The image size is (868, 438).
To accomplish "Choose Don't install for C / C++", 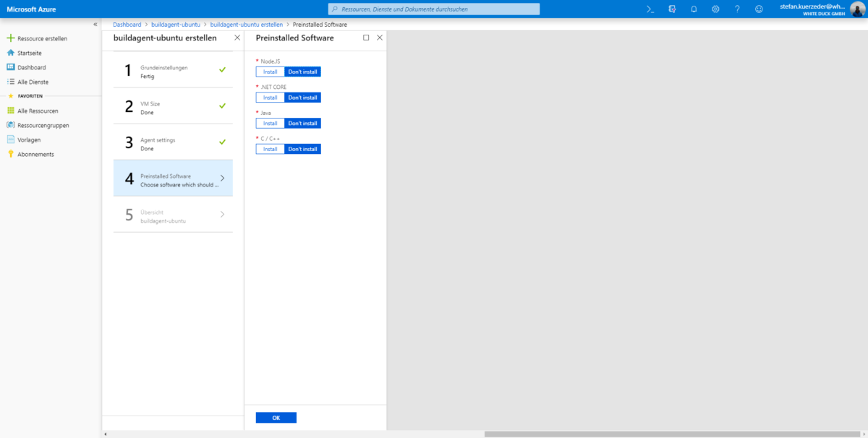I will tap(302, 149).
